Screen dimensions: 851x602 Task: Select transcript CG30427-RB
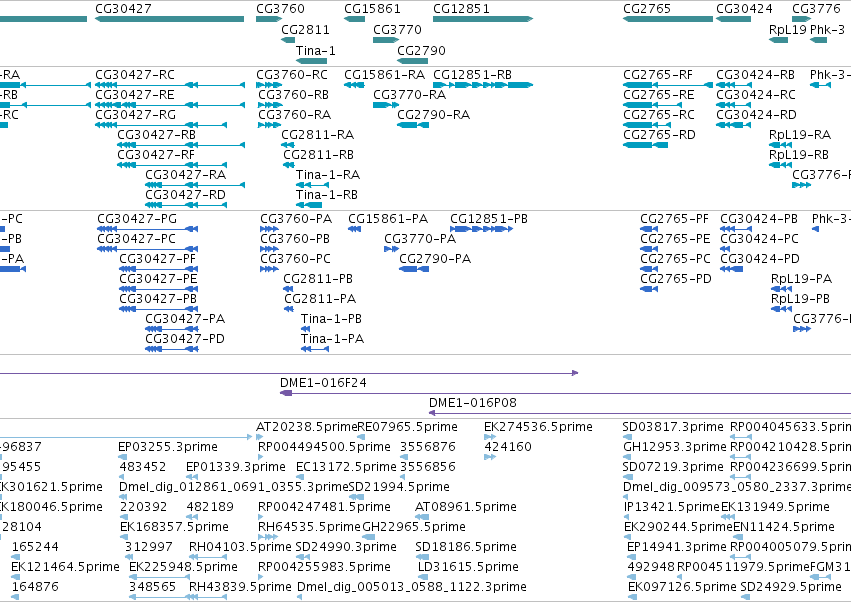[157, 134]
